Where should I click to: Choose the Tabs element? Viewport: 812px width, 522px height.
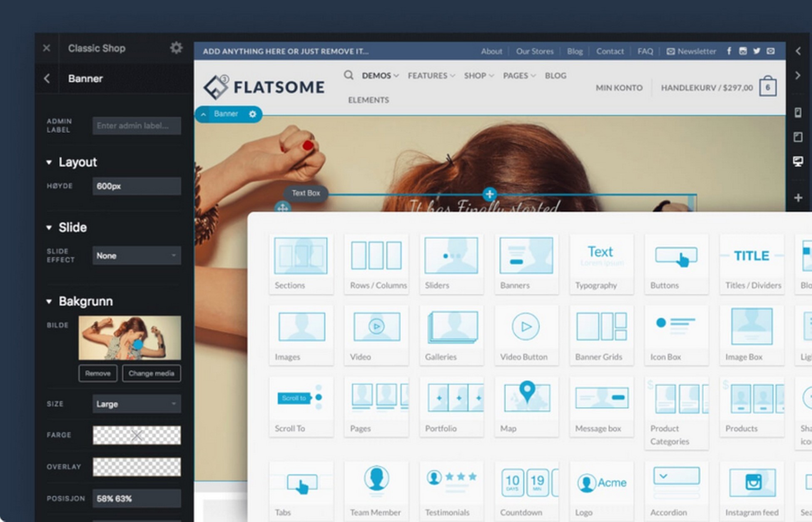301,491
